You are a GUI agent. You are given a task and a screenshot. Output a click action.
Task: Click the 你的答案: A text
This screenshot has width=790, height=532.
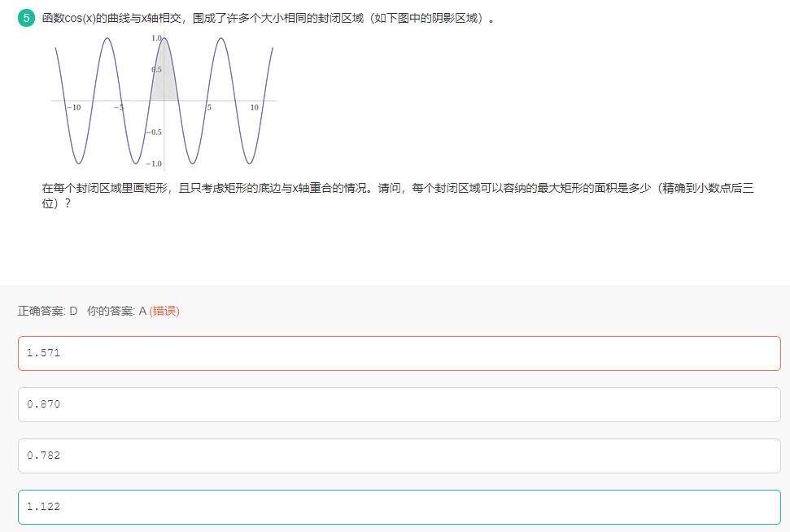click(116, 311)
